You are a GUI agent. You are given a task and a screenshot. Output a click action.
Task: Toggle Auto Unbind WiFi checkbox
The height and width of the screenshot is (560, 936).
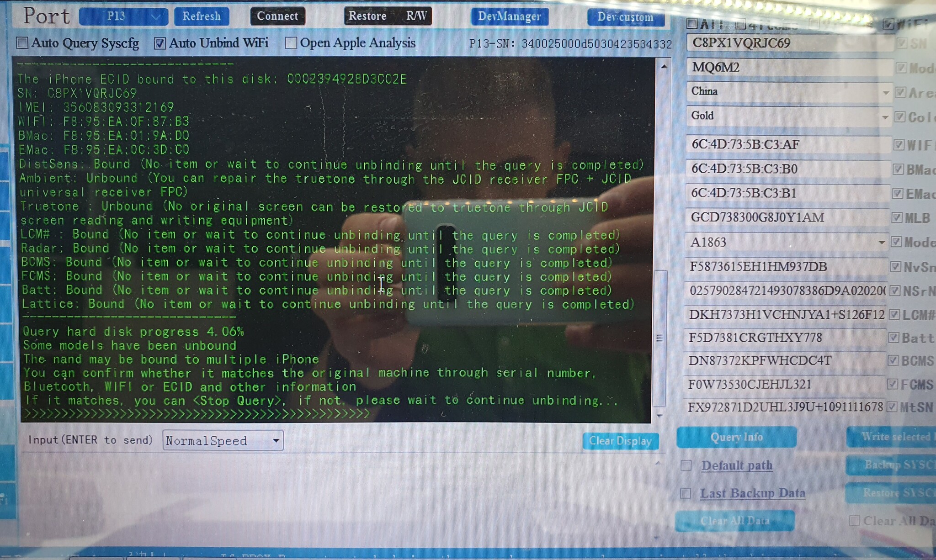click(160, 43)
